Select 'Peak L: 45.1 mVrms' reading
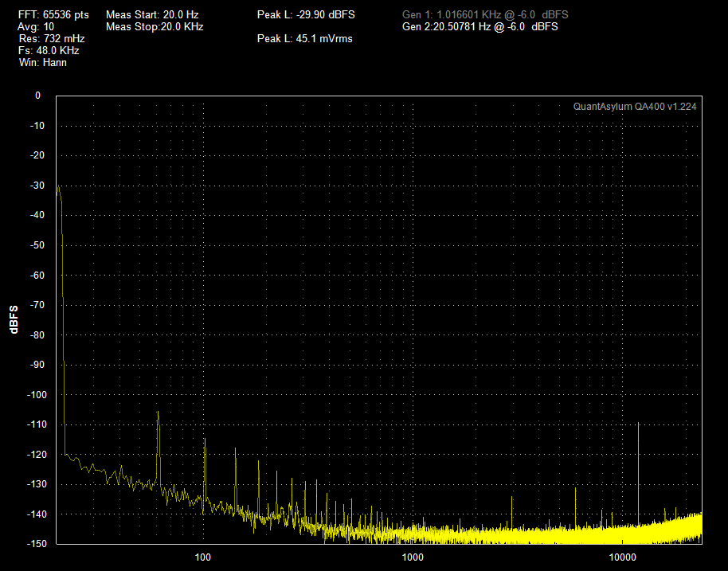728x571 pixels. point(304,38)
